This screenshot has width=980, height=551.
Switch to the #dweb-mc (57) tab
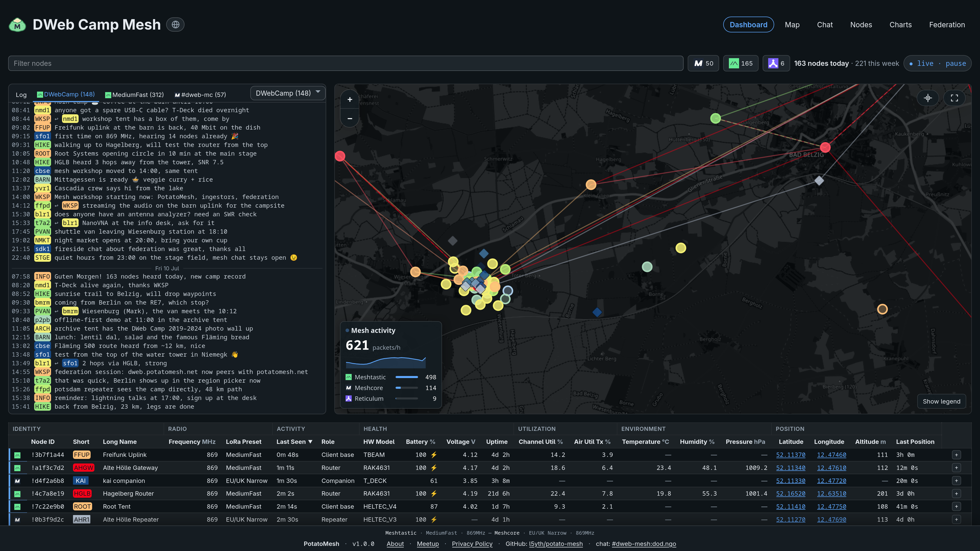point(200,95)
